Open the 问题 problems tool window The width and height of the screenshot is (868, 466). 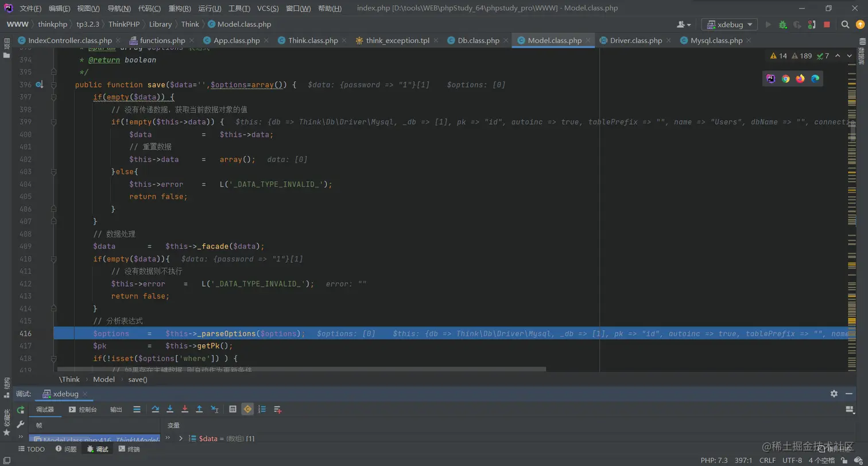point(65,449)
